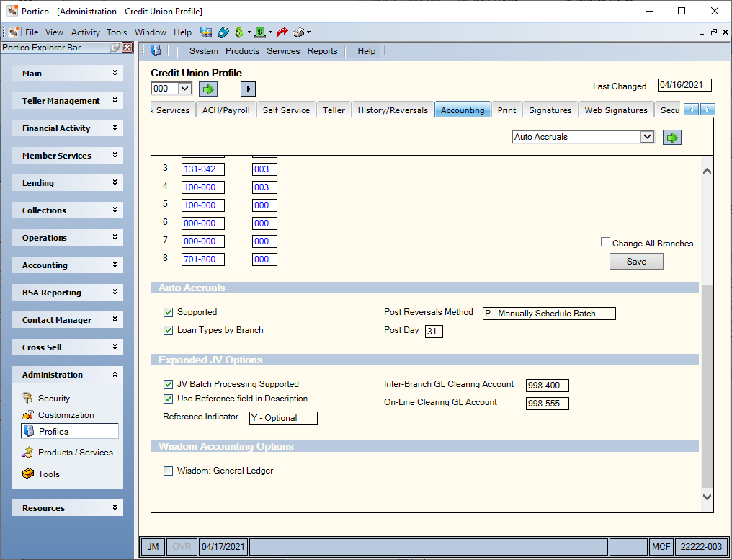
Task: Open the Window menu
Action: coord(151,32)
